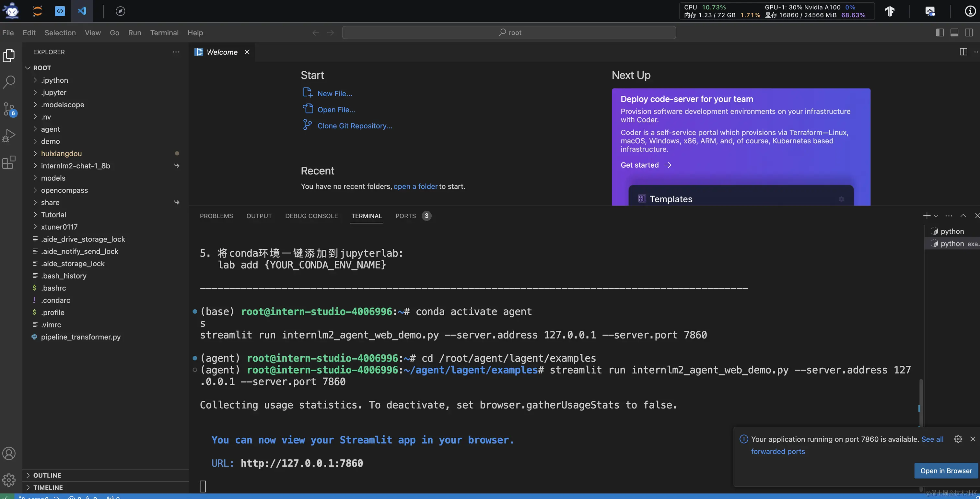The height and width of the screenshot is (499, 980).
Task: Expand the OUTLINE section
Action: tap(105, 475)
